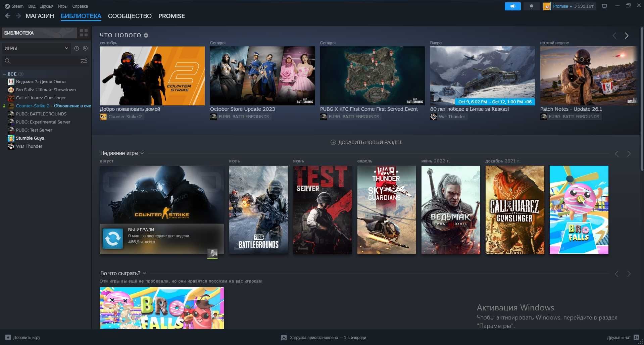Image resolution: width=644 pixels, height=345 pixels.
Task: Click the add game plus icon
Action: point(8,337)
